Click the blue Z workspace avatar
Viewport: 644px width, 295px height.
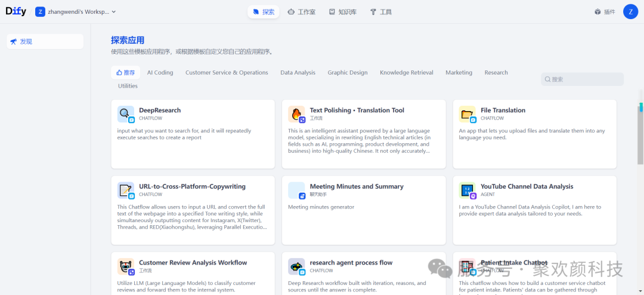(x=40, y=12)
